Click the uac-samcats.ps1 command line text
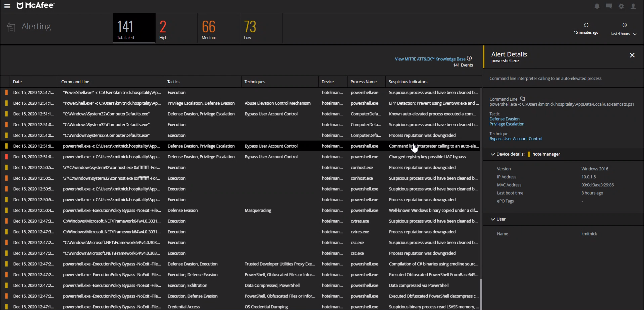Screen dimensions: 644x310 pos(562,104)
